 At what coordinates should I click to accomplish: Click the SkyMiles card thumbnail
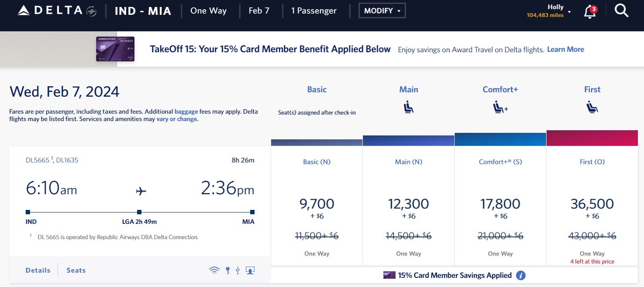tap(115, 49)
